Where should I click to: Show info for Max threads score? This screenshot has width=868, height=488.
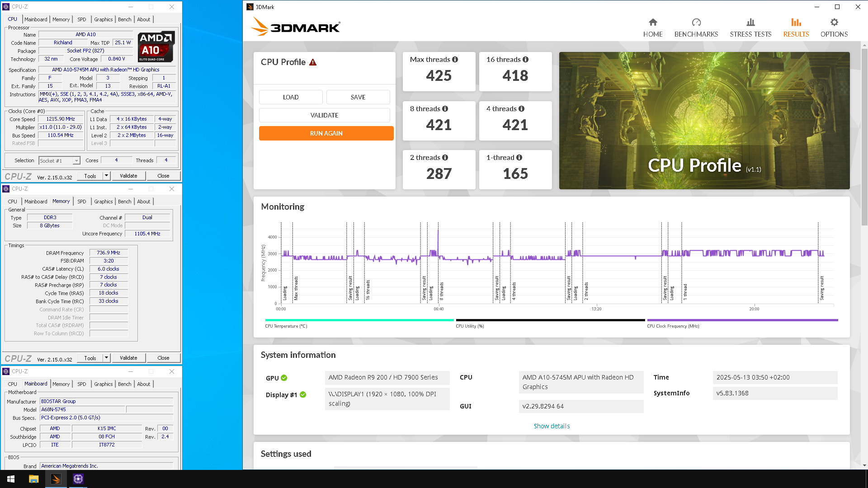[x=455, y=60]
